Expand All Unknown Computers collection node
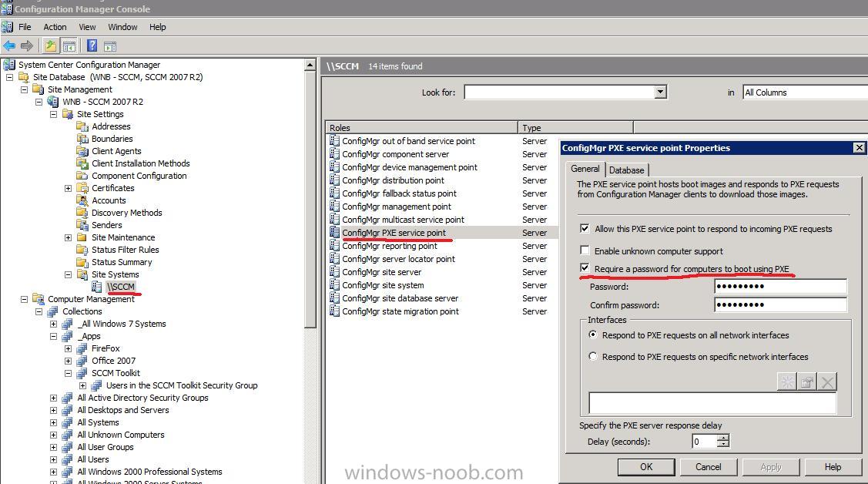The image size is (868, 484). tap(54, 435)
